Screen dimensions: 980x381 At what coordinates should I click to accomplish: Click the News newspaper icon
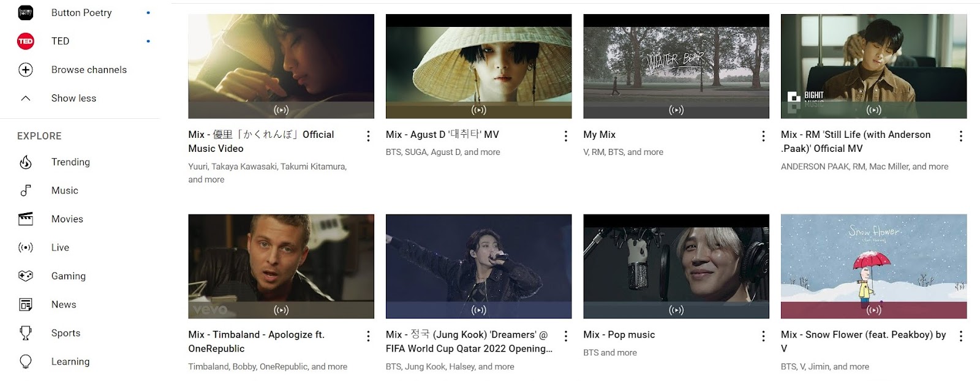pyautogui.click(x=26, y=304)
